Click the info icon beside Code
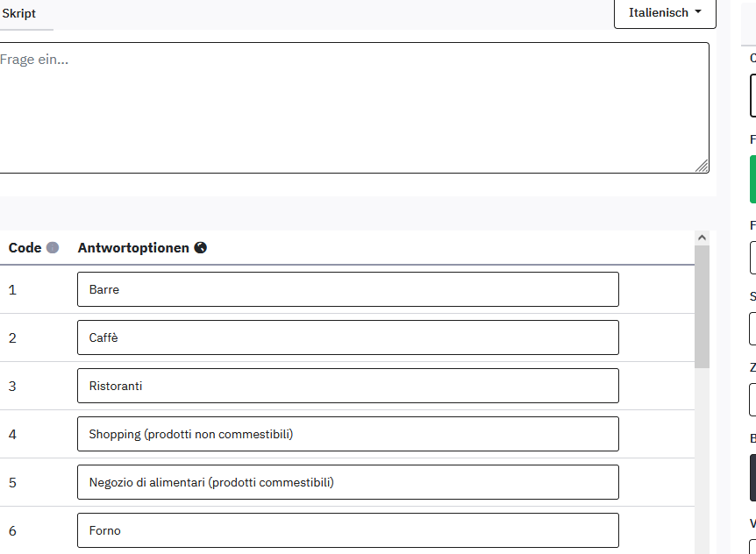756x554 pixels. point(53,248)
